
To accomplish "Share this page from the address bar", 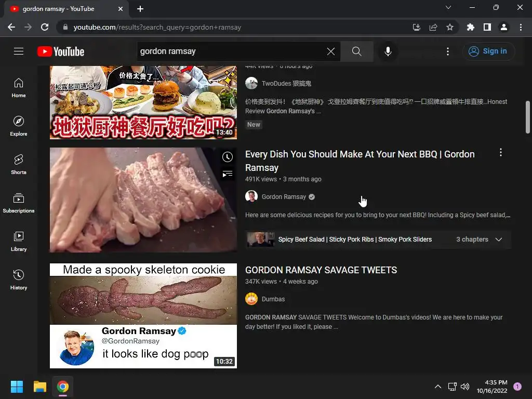I will coord(433,27).
